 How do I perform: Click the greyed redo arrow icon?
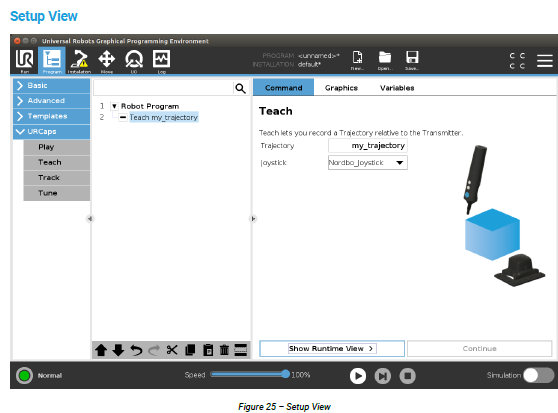154,350
